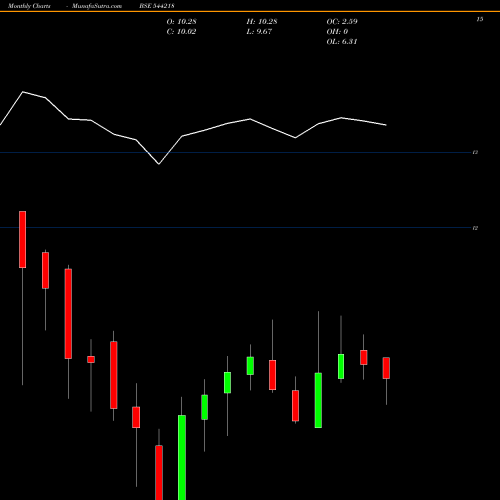This screenshot has height=500, width=500.
Task: Click the open value "O: 10.28"
Action: tap(182, 22)
